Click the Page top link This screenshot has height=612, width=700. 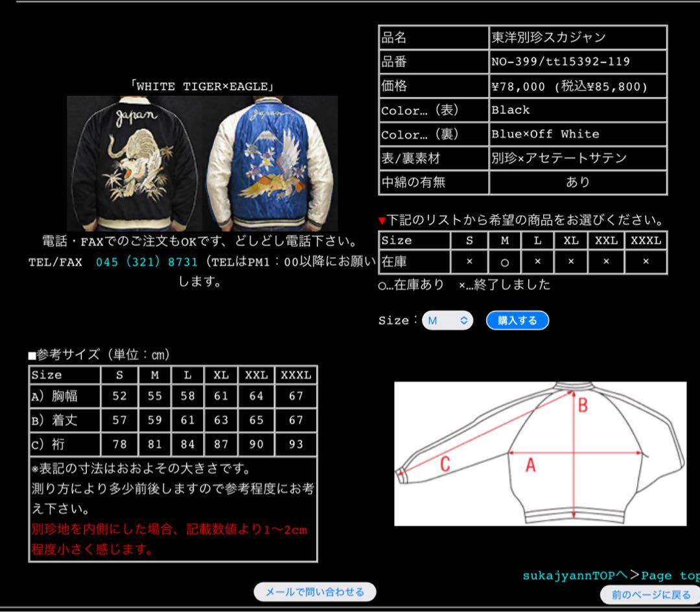tap(670, 575)
